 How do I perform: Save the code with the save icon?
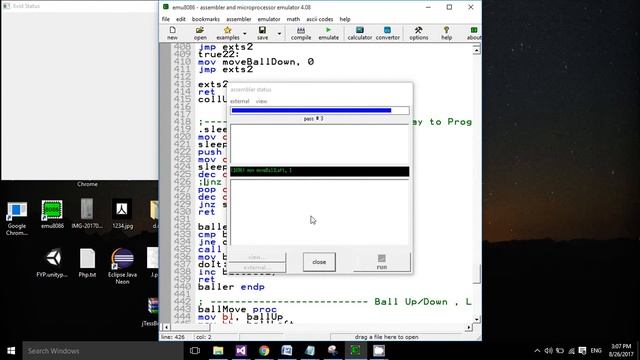[x=262, y=33]
